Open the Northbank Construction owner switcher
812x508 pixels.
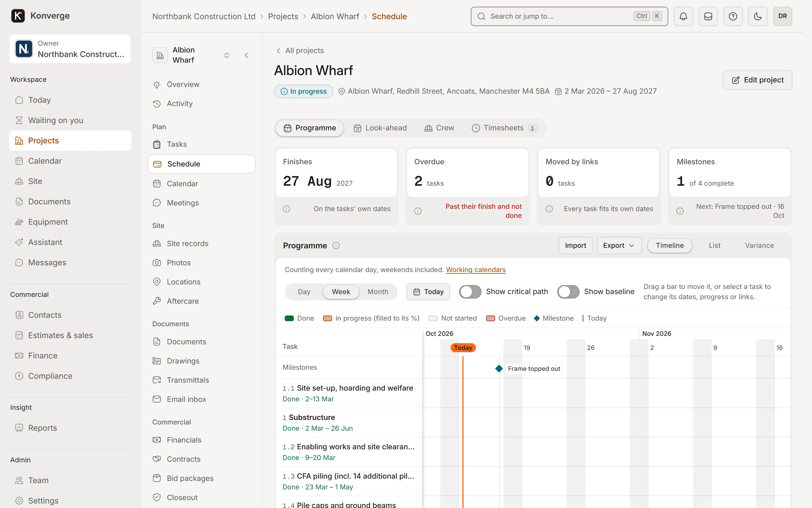pyautogui.click(x=70, y=49)
